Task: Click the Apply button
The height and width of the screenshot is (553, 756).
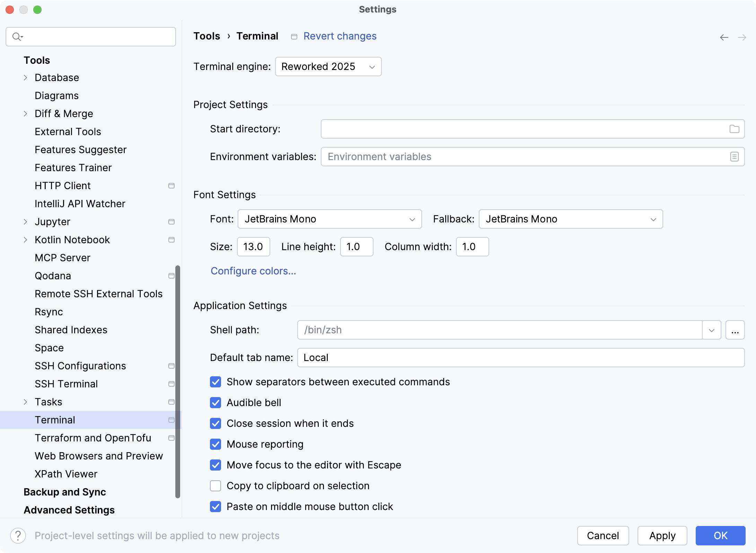Action: tap(662, 535)
